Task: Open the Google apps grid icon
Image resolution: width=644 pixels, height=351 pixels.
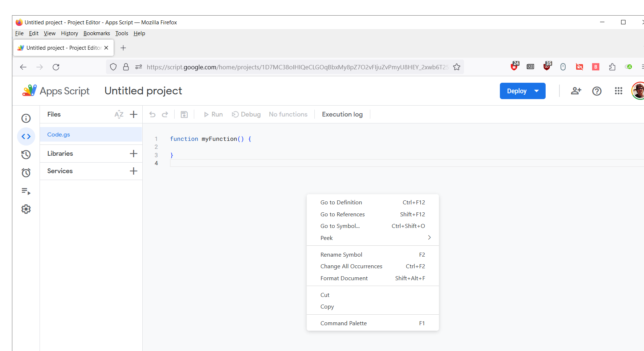Action: [x=619, y=91]
